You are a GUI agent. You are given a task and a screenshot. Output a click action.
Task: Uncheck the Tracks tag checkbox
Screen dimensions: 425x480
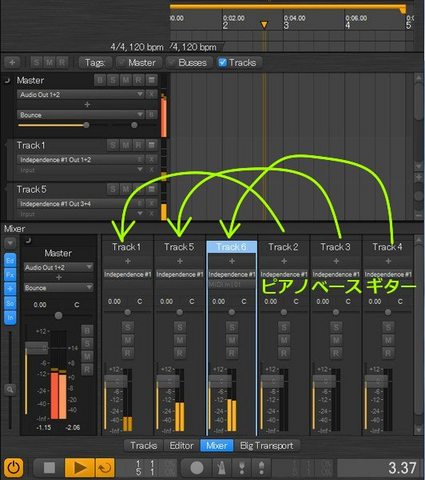pyautogui.click(x=222, y=62)
